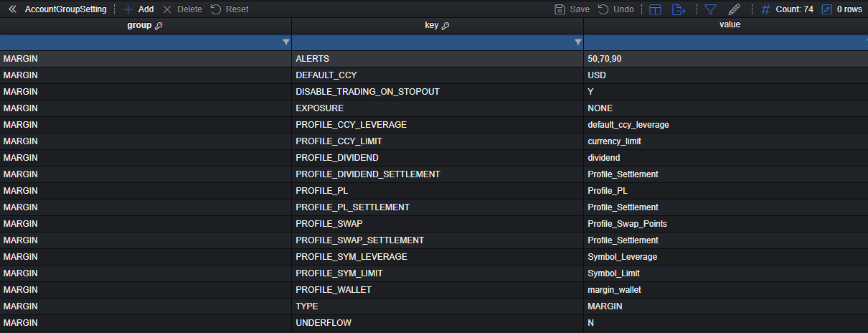
Task: Click the Undo button
Action: point(616,9)
